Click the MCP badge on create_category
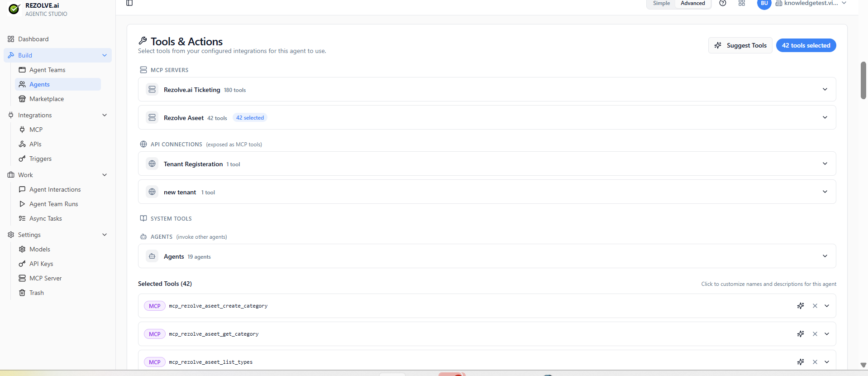The image size is (868, 376). (x=155, y=306)
